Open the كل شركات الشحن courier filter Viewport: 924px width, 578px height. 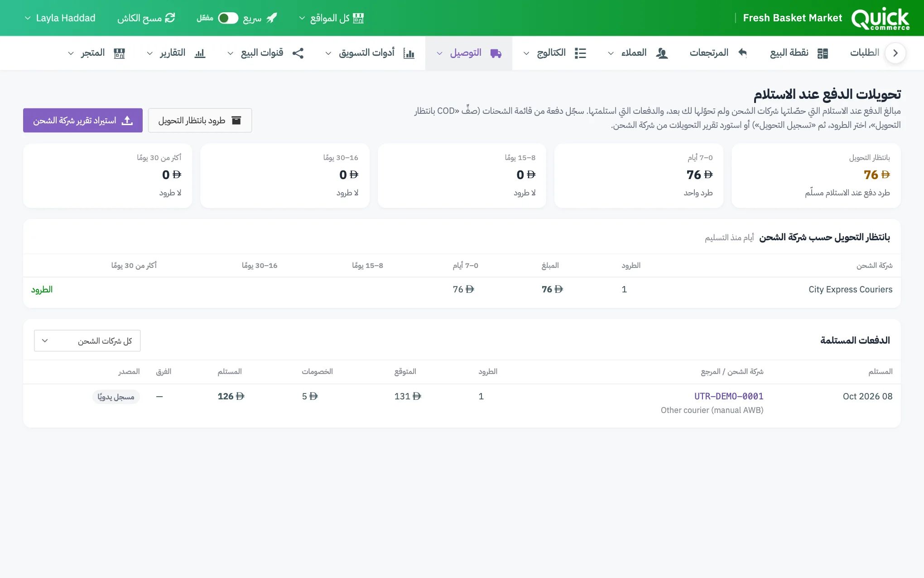point(87,340)
